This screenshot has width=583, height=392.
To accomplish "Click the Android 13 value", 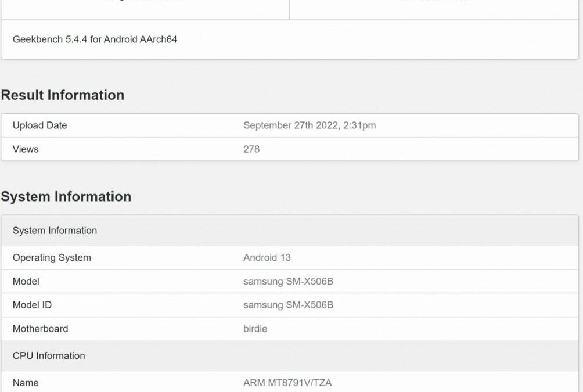I will tap(267, 258).
